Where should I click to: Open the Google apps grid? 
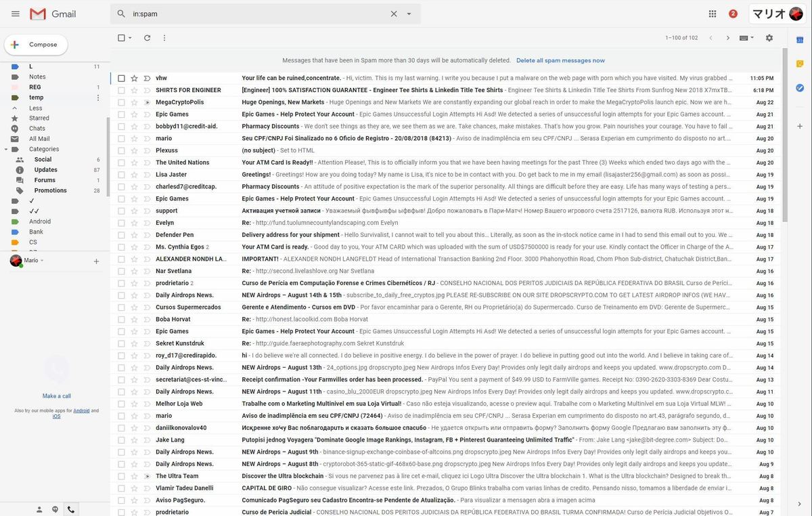click(x=713, y=14)
